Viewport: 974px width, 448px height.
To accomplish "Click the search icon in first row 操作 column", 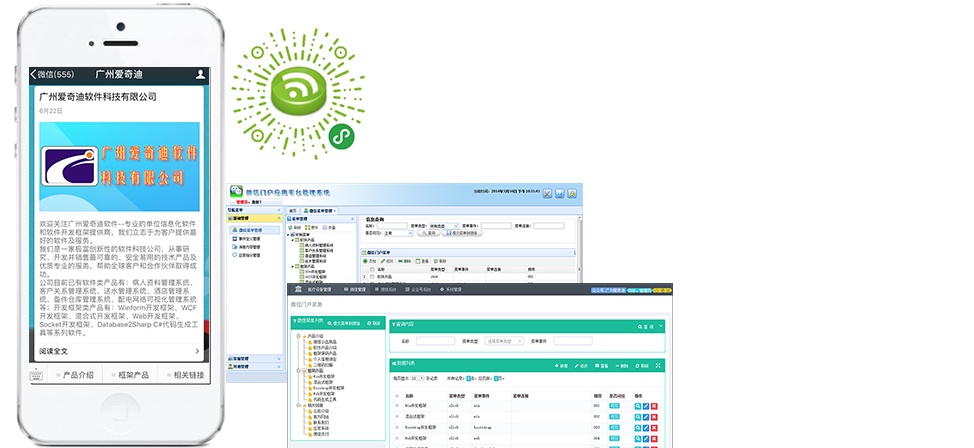I will (637, 405).
